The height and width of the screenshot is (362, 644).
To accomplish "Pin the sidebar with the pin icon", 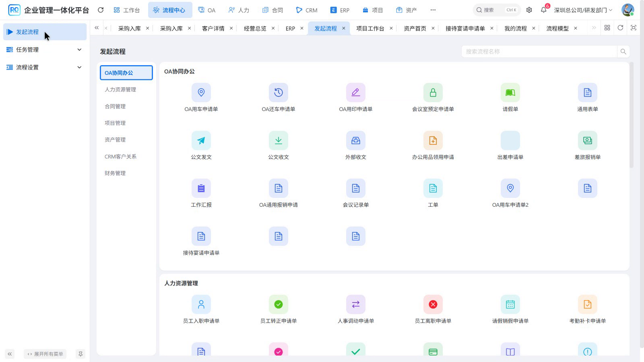I will point(80,354).
